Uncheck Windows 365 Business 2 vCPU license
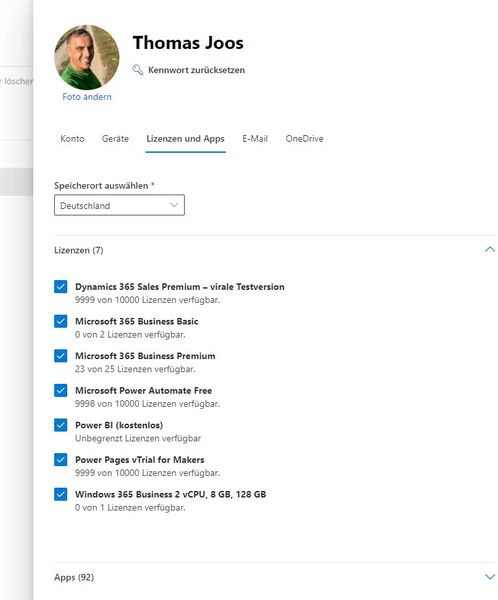This screenshot has width=498, height=600. click(60, 494)
